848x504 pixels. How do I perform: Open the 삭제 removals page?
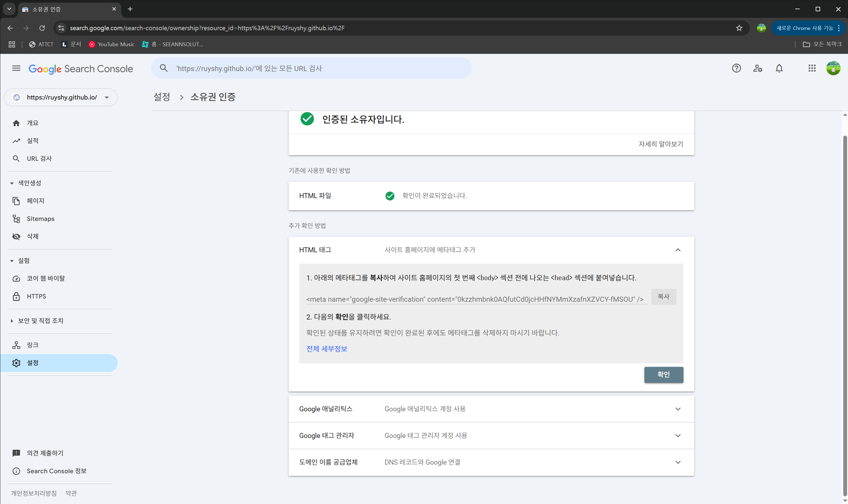[x=32, y=236]
